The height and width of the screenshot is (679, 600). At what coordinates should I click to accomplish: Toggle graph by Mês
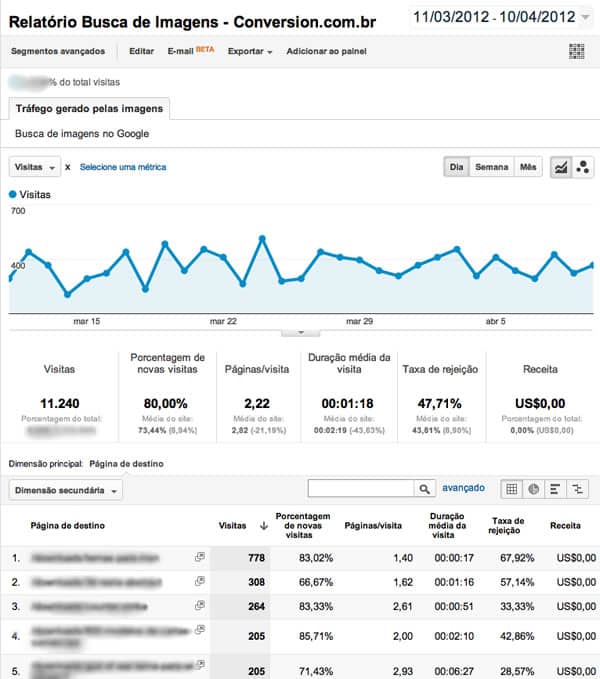coord(528,167)
